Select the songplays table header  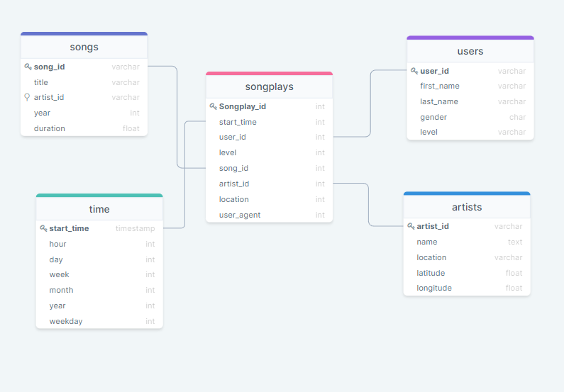point(269,87)
